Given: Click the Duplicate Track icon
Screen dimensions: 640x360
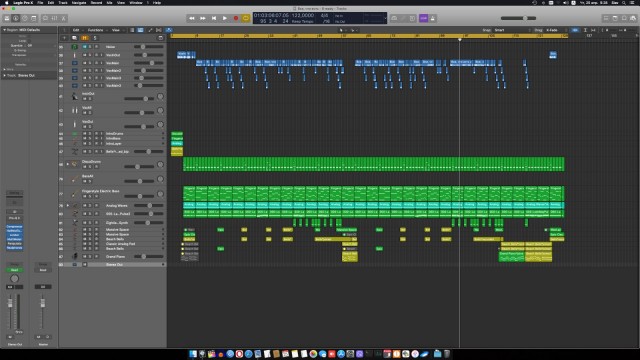Looking at the screenshot, I should click(74, 38).
